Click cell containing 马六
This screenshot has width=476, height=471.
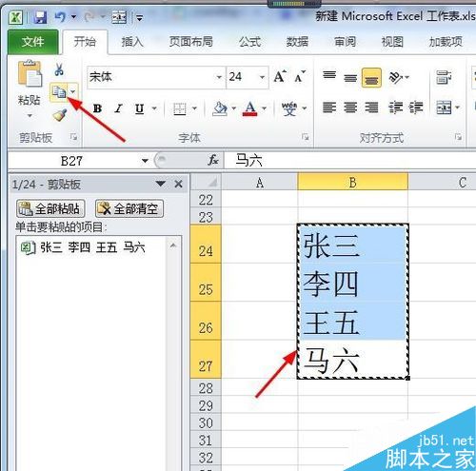pos(352,359)
